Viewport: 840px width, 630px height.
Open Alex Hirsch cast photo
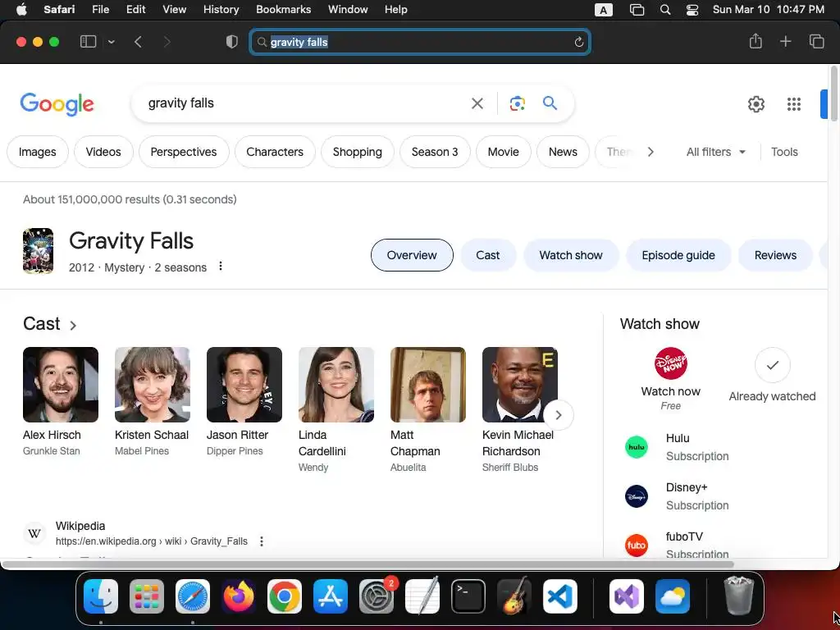point(61,385)
